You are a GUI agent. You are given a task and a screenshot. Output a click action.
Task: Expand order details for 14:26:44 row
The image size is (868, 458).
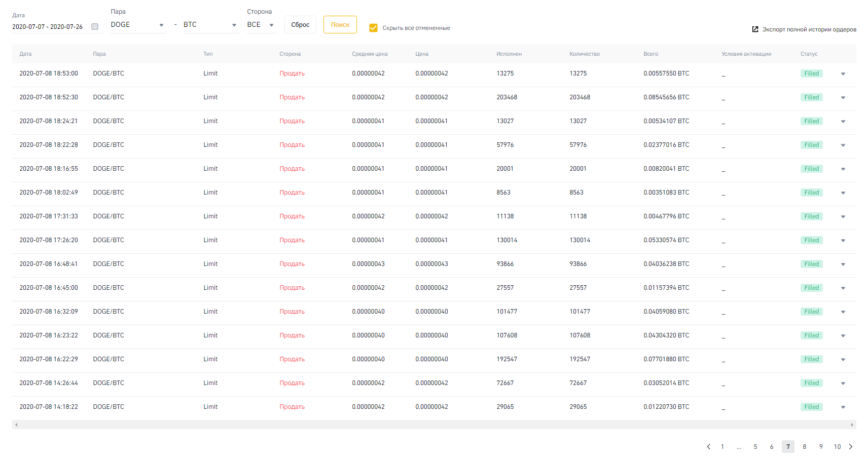click(843, 384)
